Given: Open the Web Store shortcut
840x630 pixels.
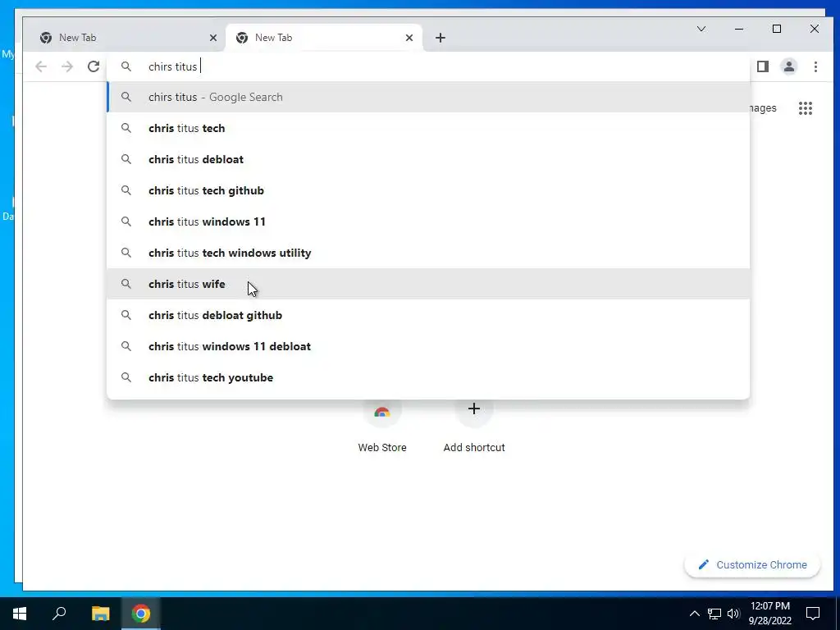Looking at the screenshot, I should pyautogui.click(x=382, y=426).
